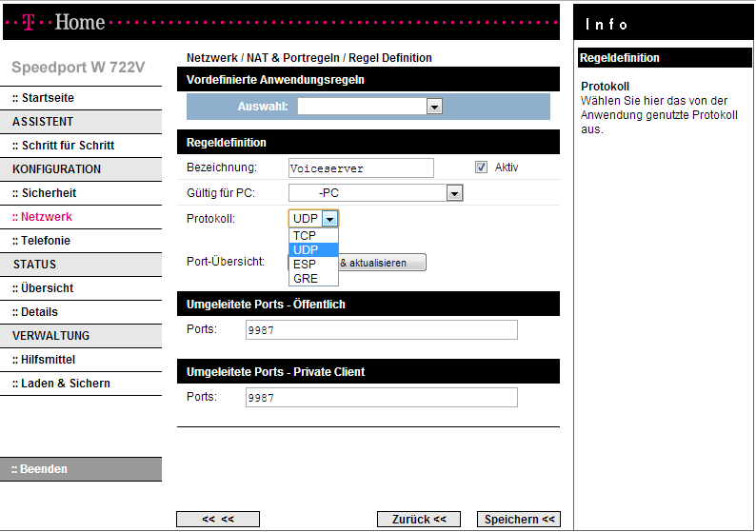The width and height of the screenshot is (756, 532).
Task: Click the Protokoll help heading in the Info panel
Action: pos(605,87)
